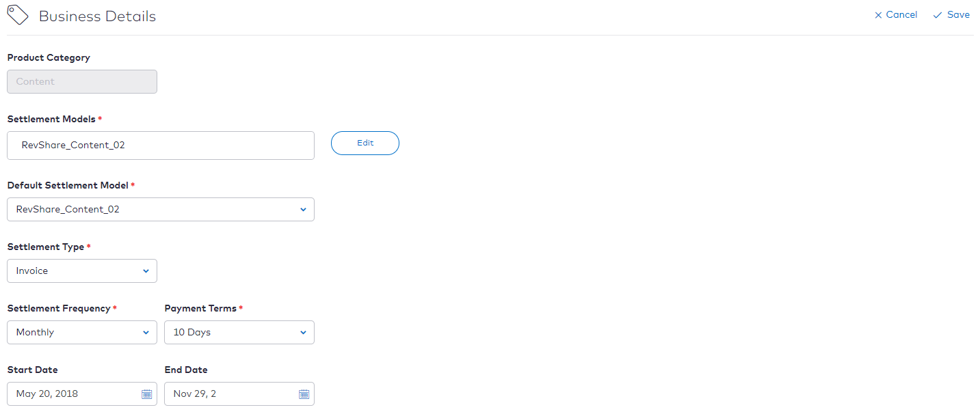Image resolution: width=980 pixels, height=414 pixels.
Task: Open the Settlement Type Invoice dropdown
Action: [82, 271]
